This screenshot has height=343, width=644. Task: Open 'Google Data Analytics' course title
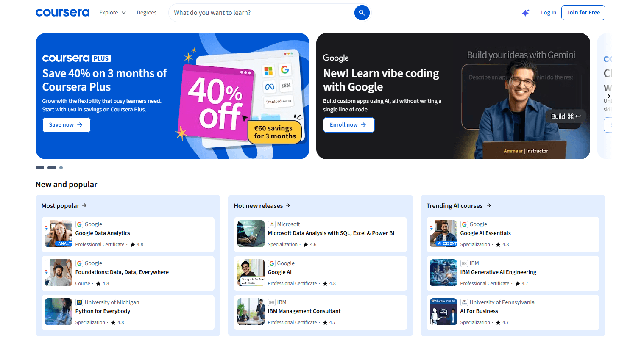click(103, 233)
